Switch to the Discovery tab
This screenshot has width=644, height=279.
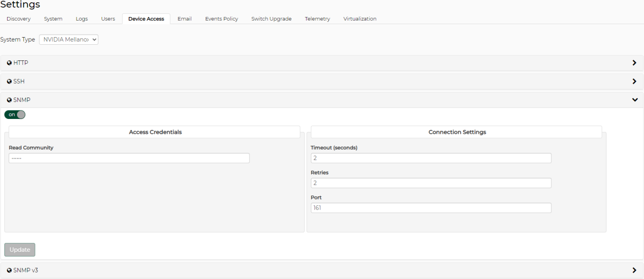click(19, 19)
